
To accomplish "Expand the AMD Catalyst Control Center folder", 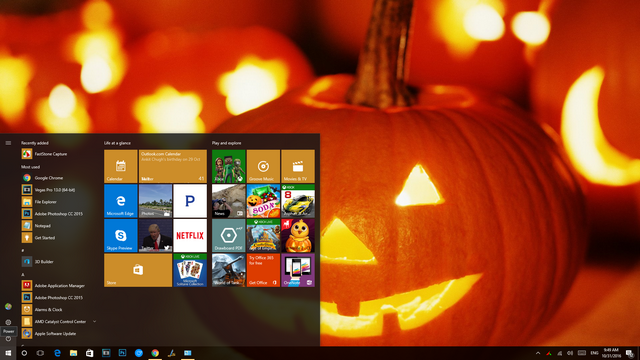I will point(94,322).
